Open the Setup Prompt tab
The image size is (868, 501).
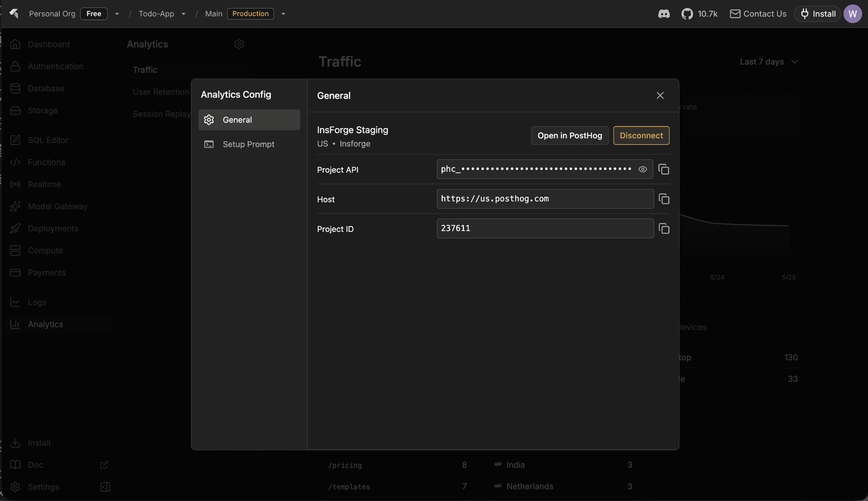coord(249,144)
